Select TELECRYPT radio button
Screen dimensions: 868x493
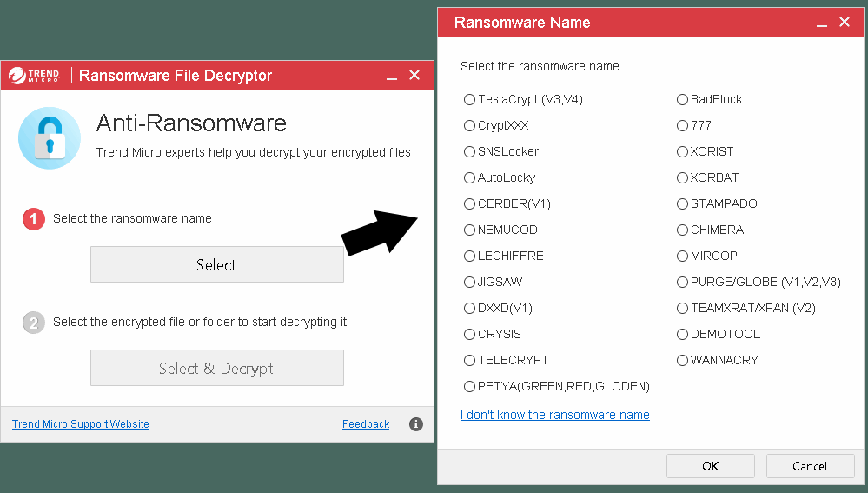(x=469, y=361)
